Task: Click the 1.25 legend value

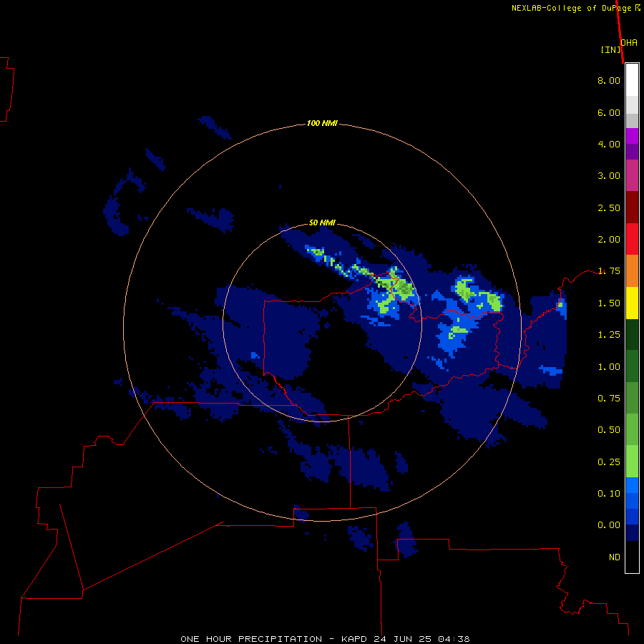Action: 609,335
